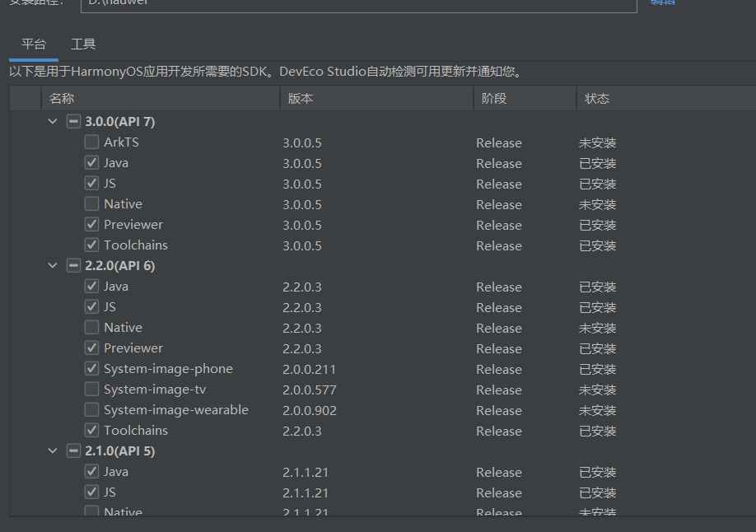This screenshot has width=756, height=532.
Task: Uncheck Previewer version 3.0.0.5
Action: tap(91, 224)
